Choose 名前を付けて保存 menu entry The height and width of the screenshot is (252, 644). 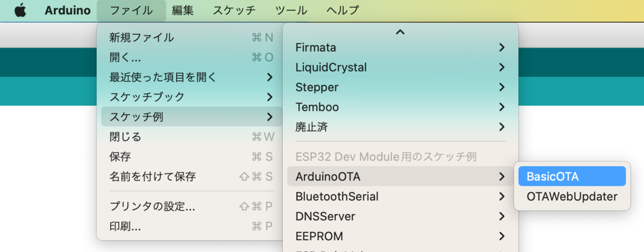(152, 176)
